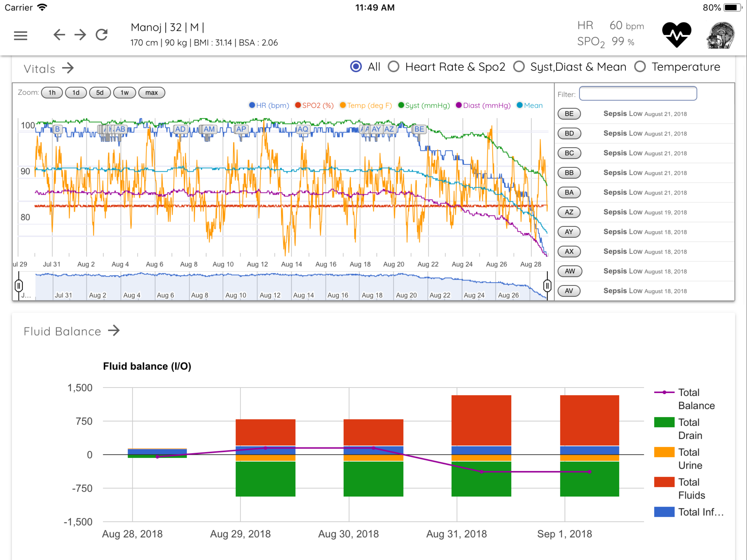The image size is (747, 560).
Task: Expand Fluid Balance section arrow
Action: pyautogui.click(x=114, y=331)
